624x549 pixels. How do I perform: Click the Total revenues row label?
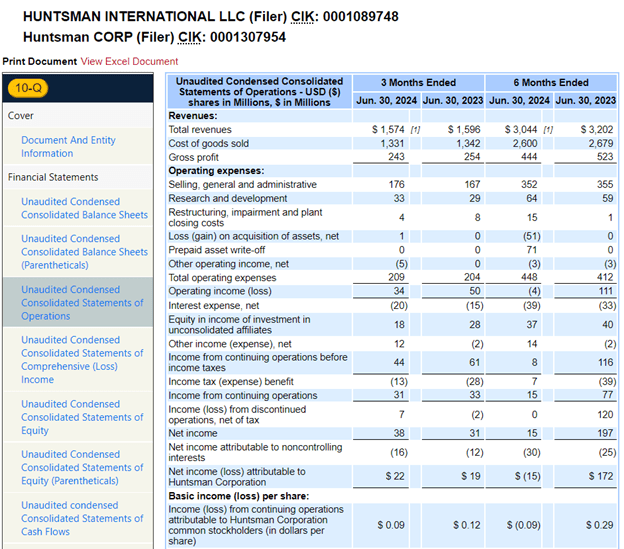point(200,130)
